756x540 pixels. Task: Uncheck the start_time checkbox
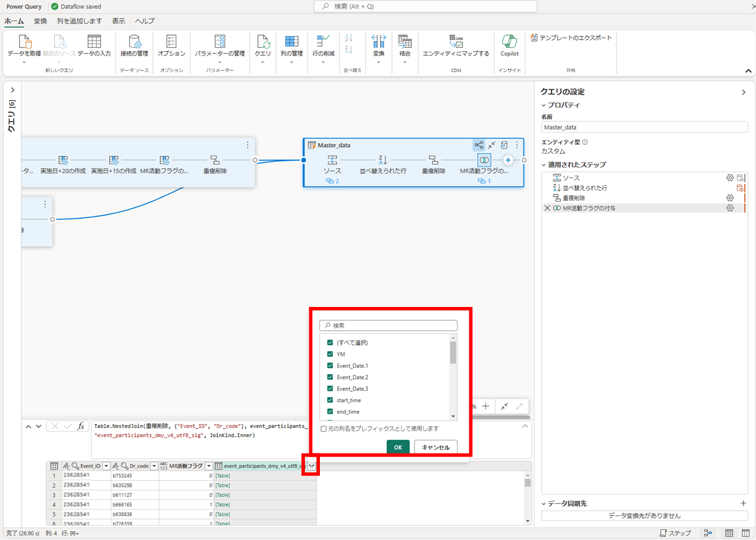330,400
